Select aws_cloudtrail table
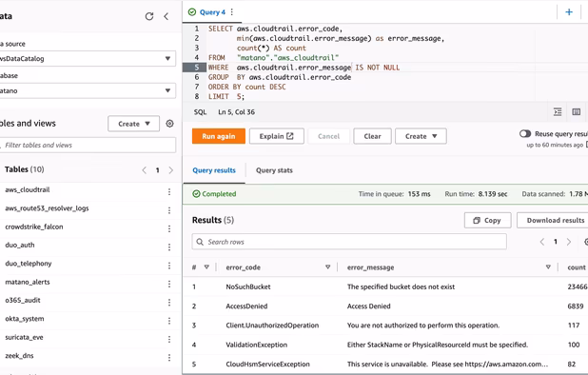 click(28, 189)
